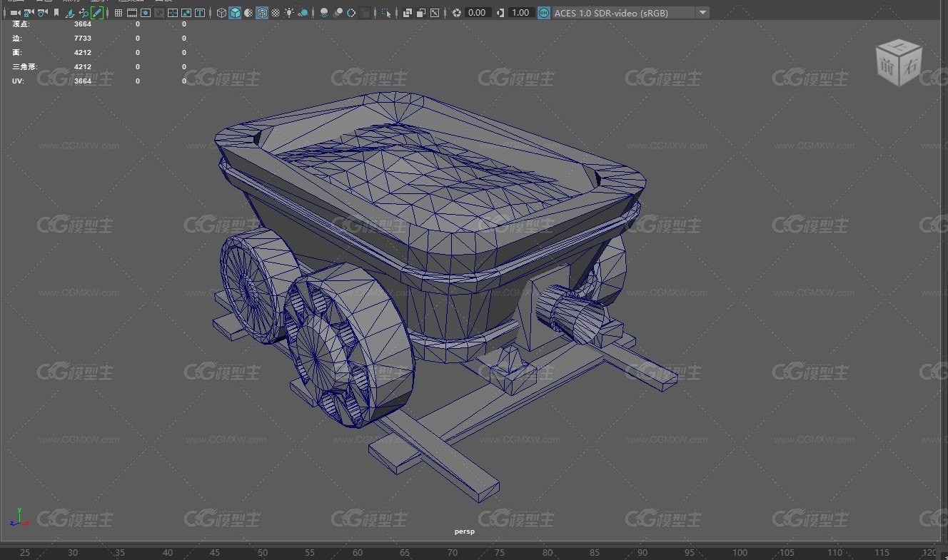948x560 pixels.
Task: Click the Use All Lights bulb icon
Action: [288, 13]
